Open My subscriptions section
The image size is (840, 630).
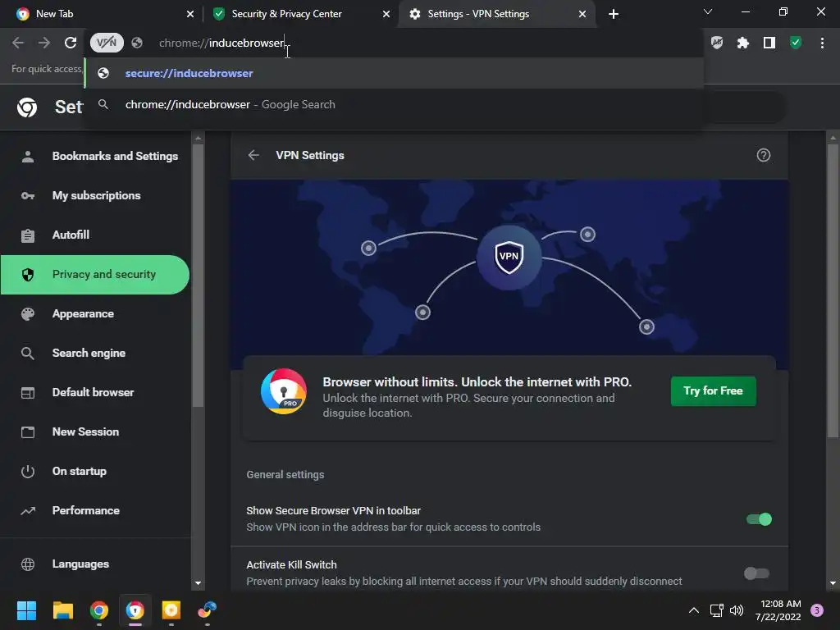[x=95, y=195]
